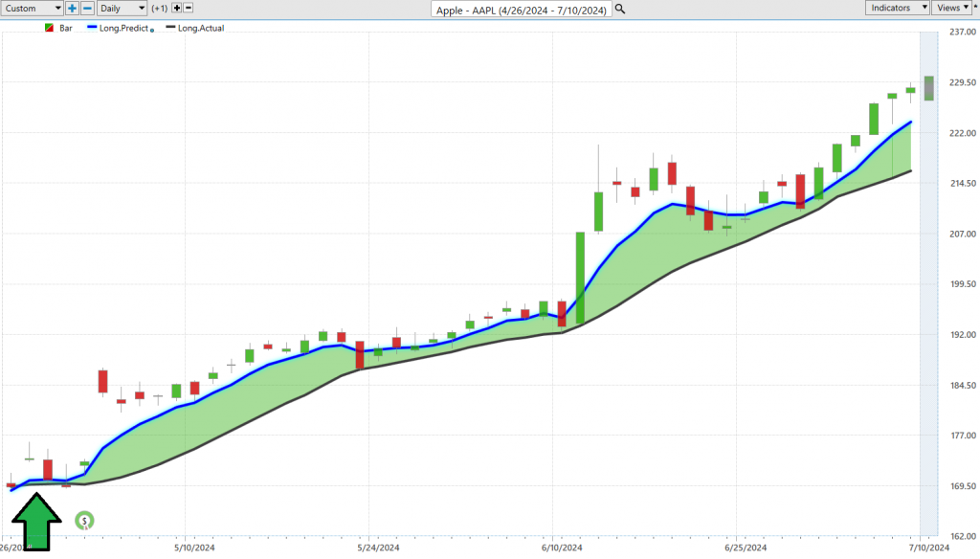This screenshot has height=559, width=980.
Task: Click the blue plus zoom-in button
Action: pos(73,8)
